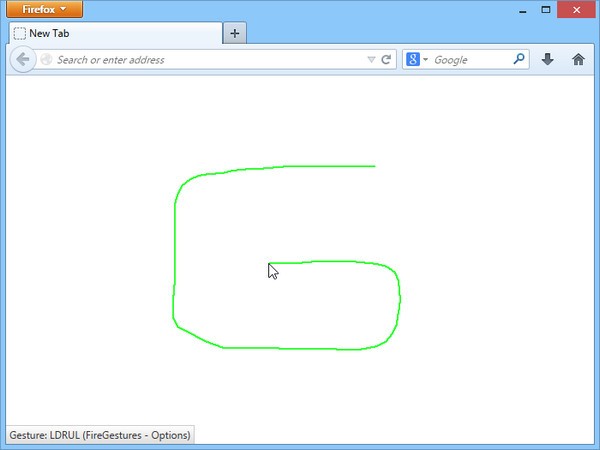
Task: Click the down arrow on the Firefox button
Action: (x=63, y=9)
